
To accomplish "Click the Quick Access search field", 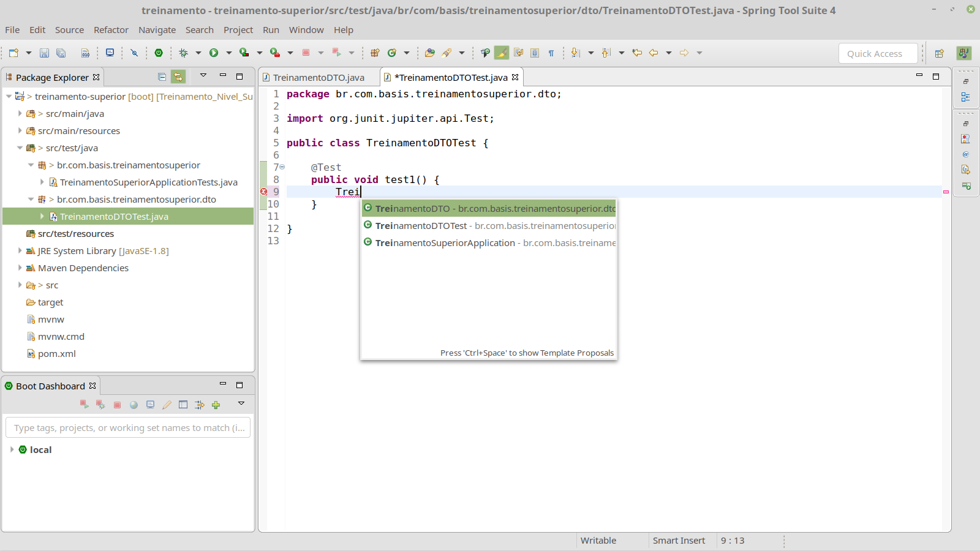I will (x=877, y=54).
